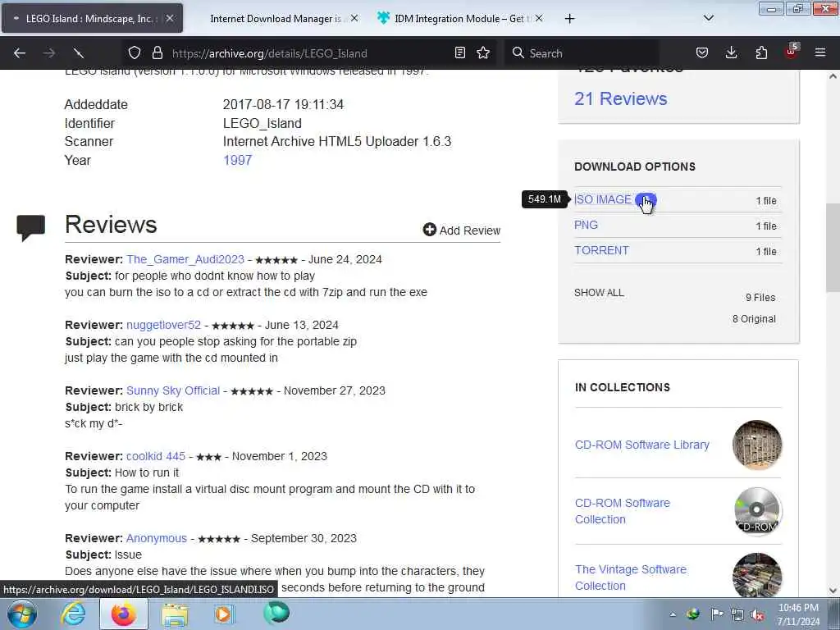Open CD-ROM Software Library collection
This screenshot has width=840, height=630.
(641, 445)
